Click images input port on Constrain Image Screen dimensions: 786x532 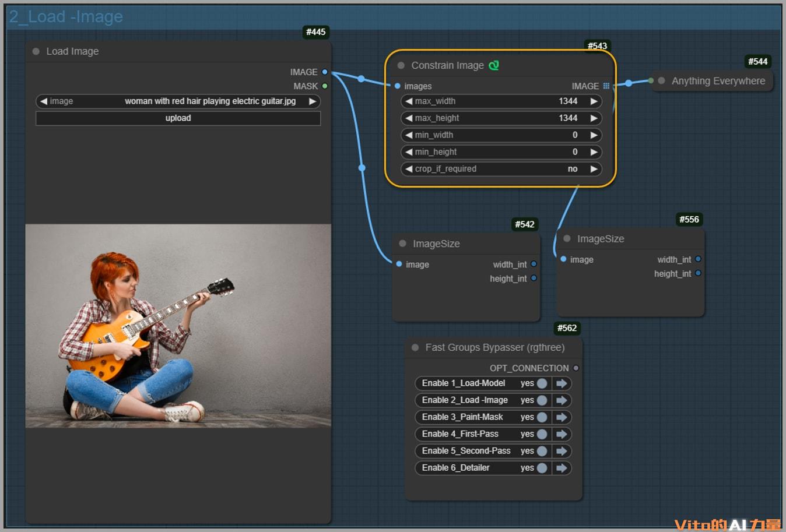coord(398,86)
